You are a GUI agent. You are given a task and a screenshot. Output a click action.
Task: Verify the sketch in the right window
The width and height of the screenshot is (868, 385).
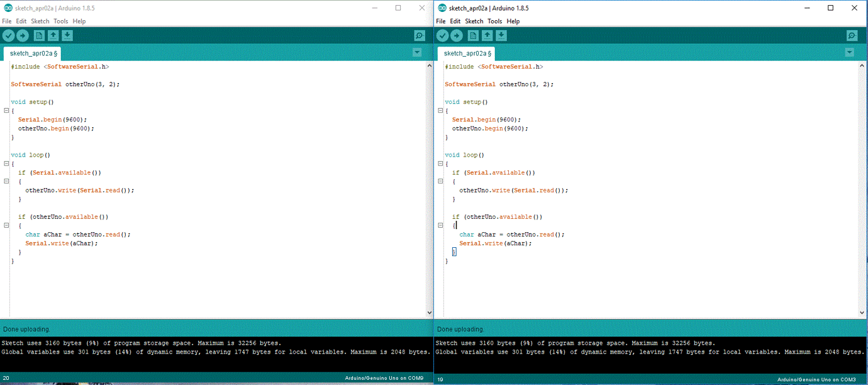(442, 35)
